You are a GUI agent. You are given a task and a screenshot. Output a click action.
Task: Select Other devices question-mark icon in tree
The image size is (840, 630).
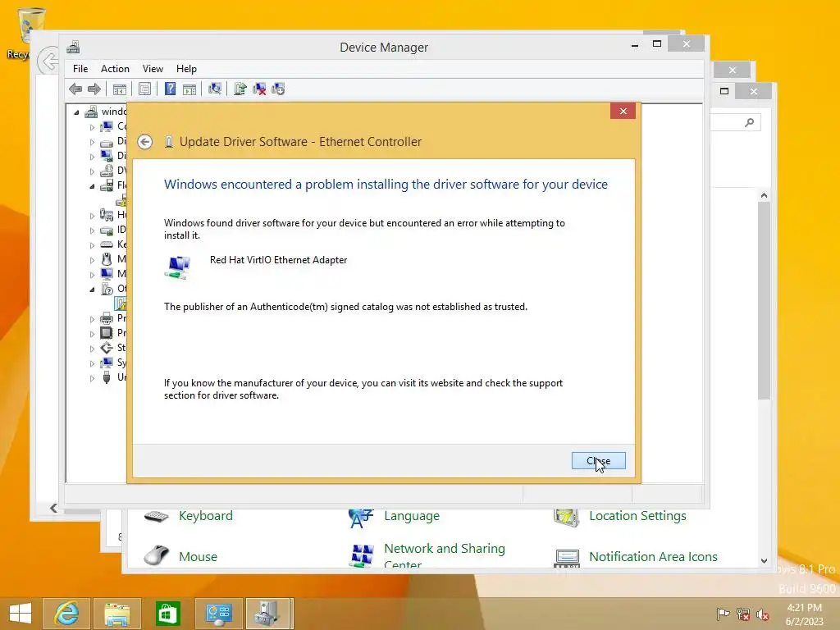click(x=107, y=289)
